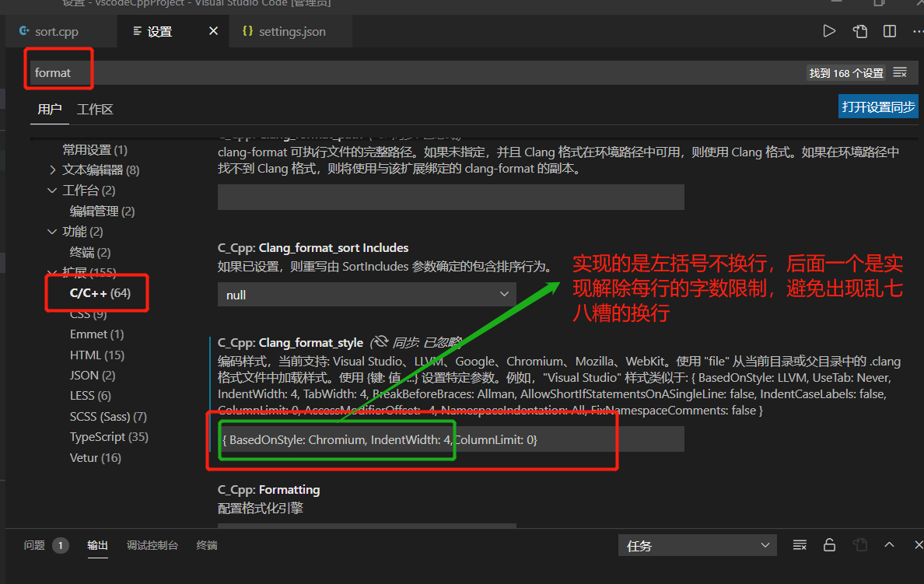924x584 pixels.
Task: Select 常用设置 (1) in the settings tree
Action: click(x=95, y=149)
